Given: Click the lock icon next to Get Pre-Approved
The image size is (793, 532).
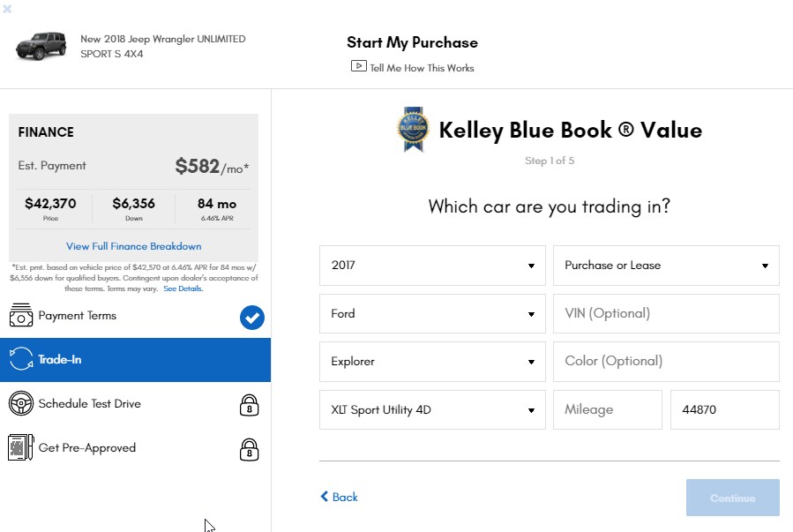Looking at the screenshot, I should click(249, 450).
